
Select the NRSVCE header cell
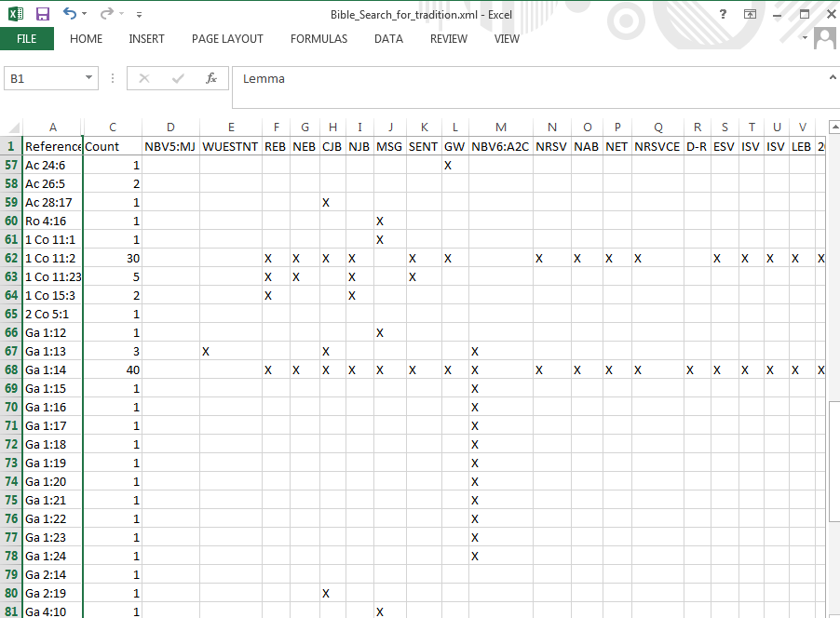coord(657,146)
